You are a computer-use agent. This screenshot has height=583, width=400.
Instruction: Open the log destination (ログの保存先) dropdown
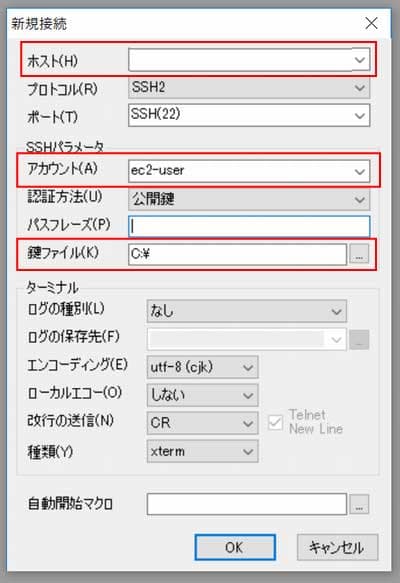pos(246,339)
